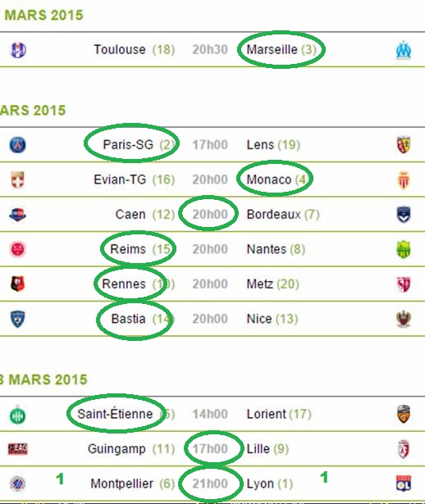Click the Toulouse club crest
This screenshot has width=425, height=504.
(x=18, y=50)
